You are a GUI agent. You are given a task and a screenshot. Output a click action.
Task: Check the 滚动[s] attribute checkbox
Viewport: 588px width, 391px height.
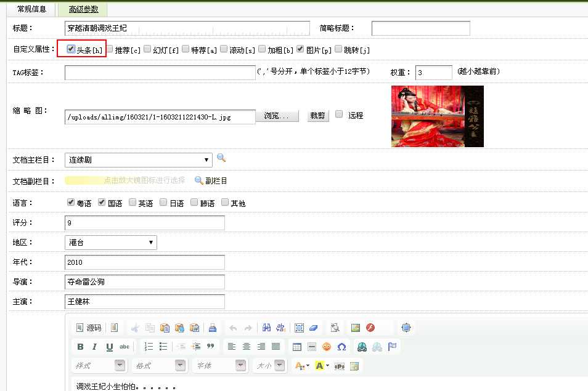coord(224,49)
